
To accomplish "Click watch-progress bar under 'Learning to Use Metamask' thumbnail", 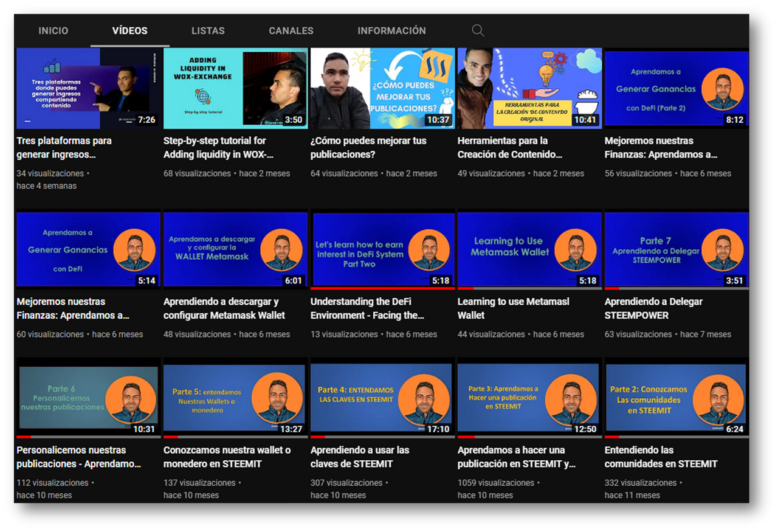I will [x=530, y=288].
